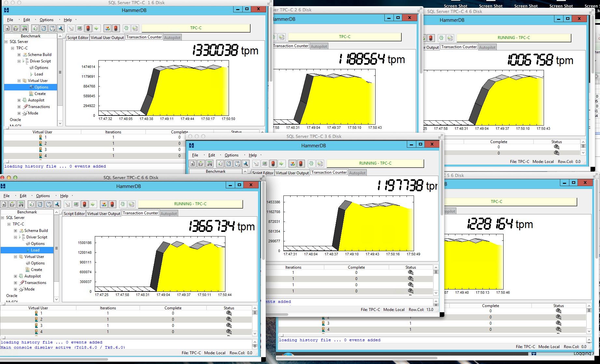The image size is (600, 364).
Task: Click RUNNING - TPC-C status field, TPC-C 6 window
Action: 190,204
